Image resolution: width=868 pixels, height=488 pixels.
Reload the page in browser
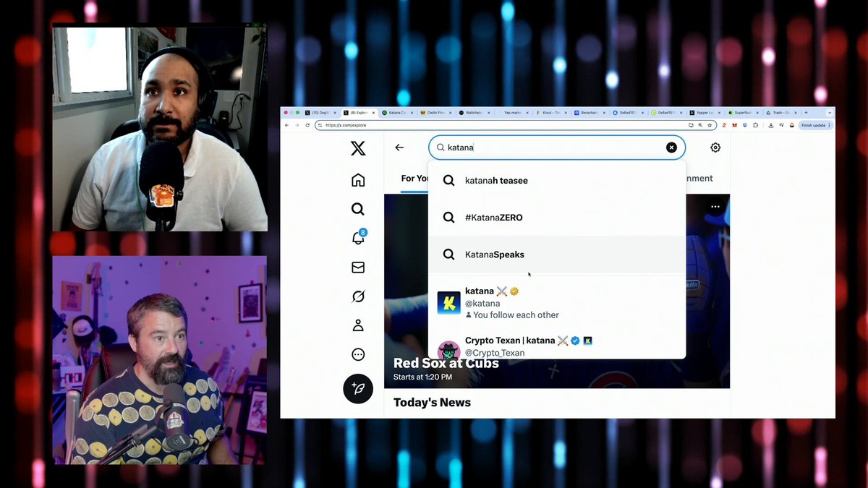pyautogui.click(x=307, y=125)
